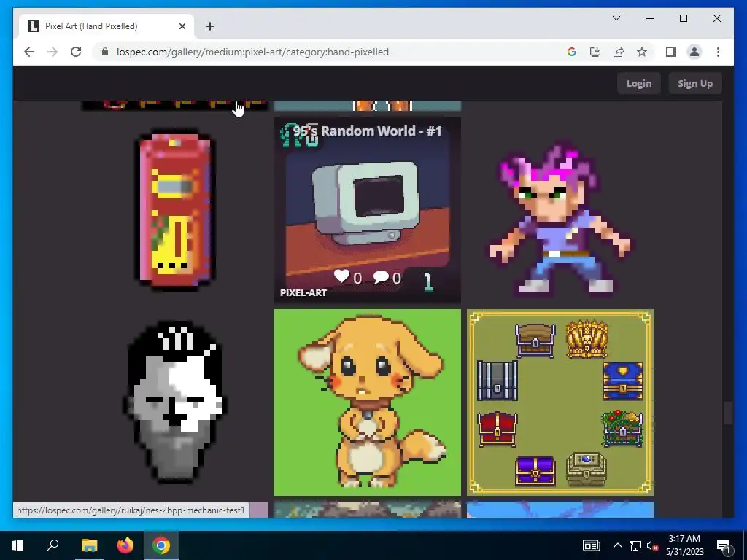This screenshot has width=747, height=560.
Task: Launch Firefox from the taskbar
Action: [x=125, y=545]
